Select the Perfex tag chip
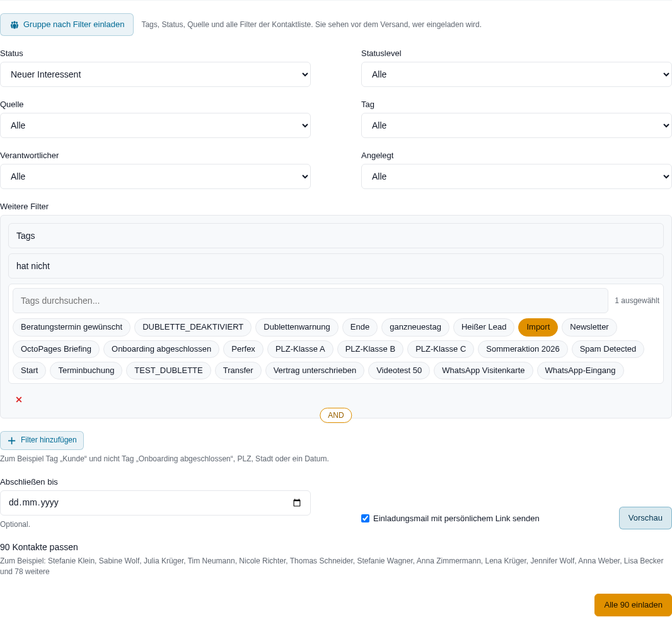Viewport: 672px width, 617px height. pos(243,349)
